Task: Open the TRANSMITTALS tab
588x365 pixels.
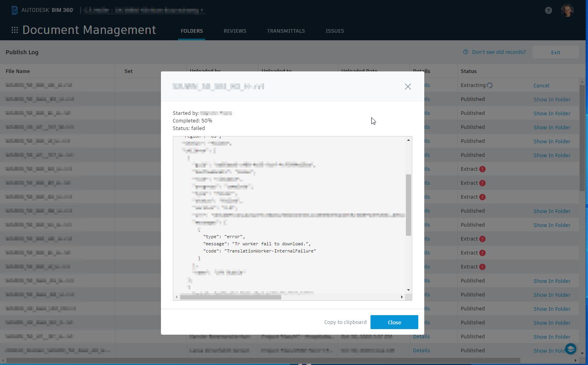Action: pyautogui.click(x=286, y=31)
